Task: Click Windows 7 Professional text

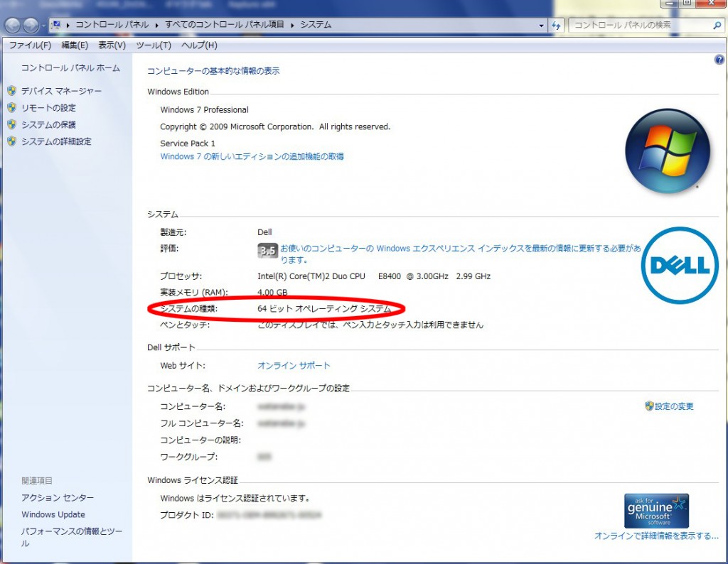Action: [204, 110]
